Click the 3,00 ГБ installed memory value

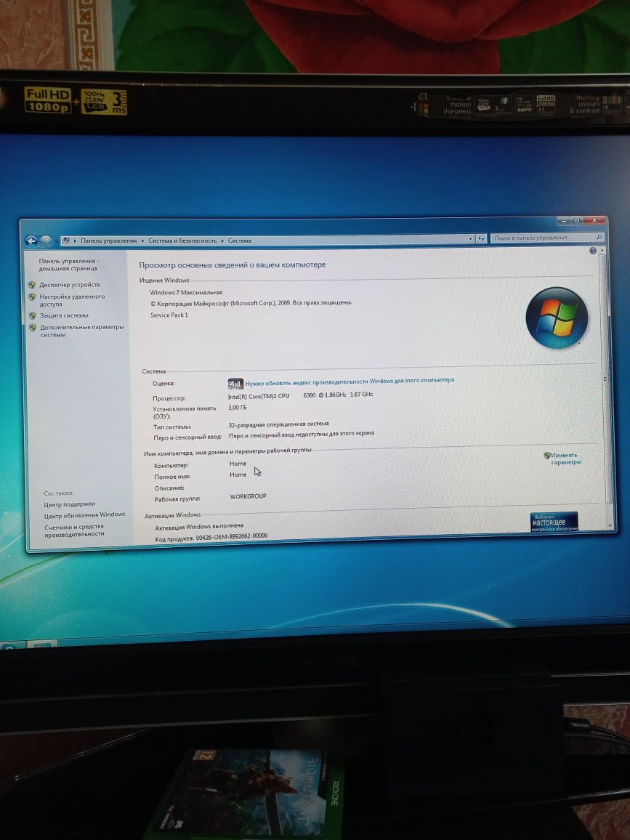tap(238, 408)
